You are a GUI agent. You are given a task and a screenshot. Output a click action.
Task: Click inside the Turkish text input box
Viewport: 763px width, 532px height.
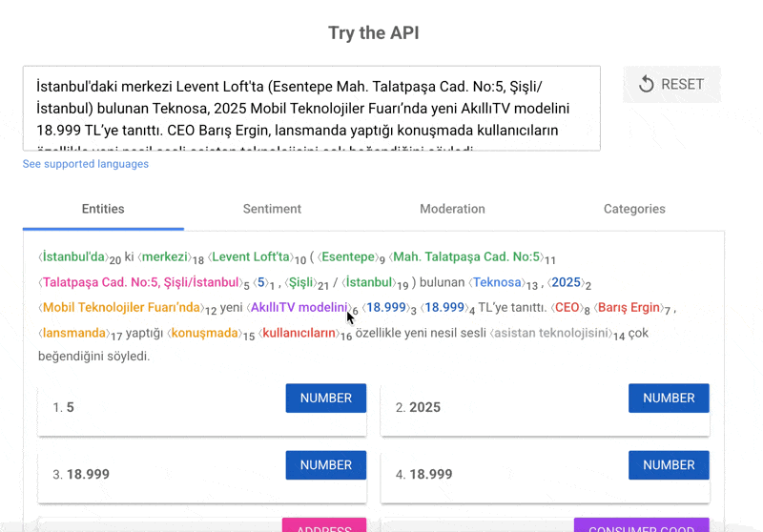[312, 109]
